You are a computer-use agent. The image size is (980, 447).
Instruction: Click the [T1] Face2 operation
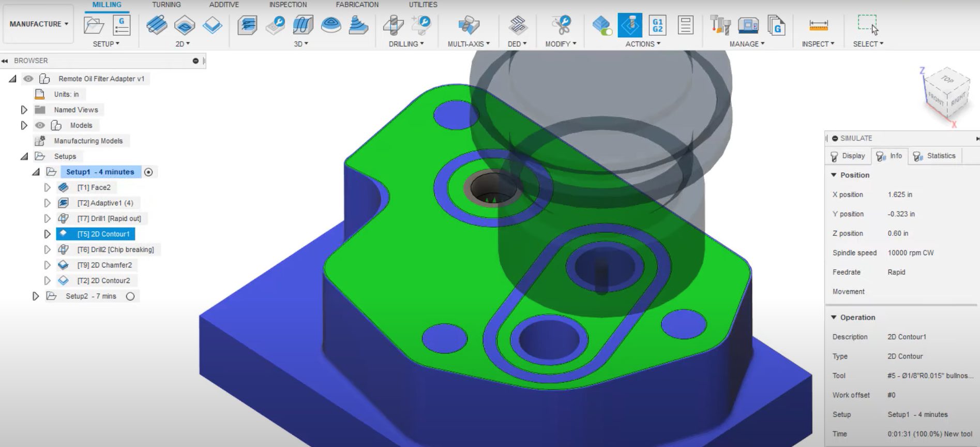[94, 187]
